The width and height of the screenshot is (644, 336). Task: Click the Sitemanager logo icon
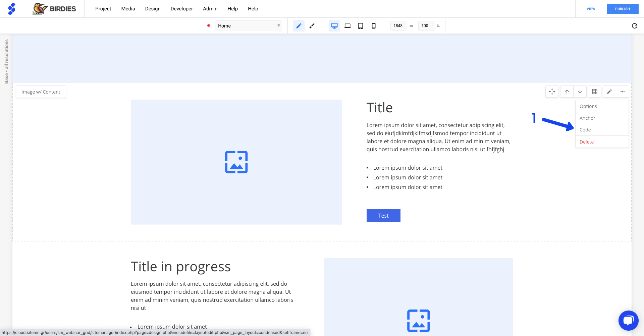(12, 9)
